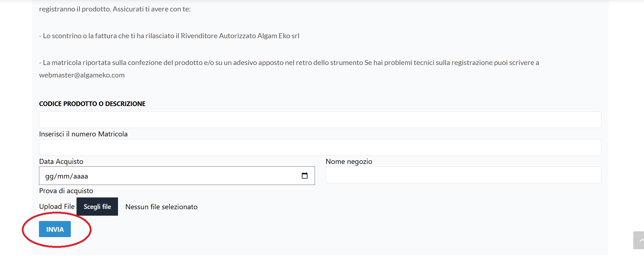Click the webmaster@algameko.com email address
The width and height of the screenshot is (644, 256).
[x=82, y=75]
